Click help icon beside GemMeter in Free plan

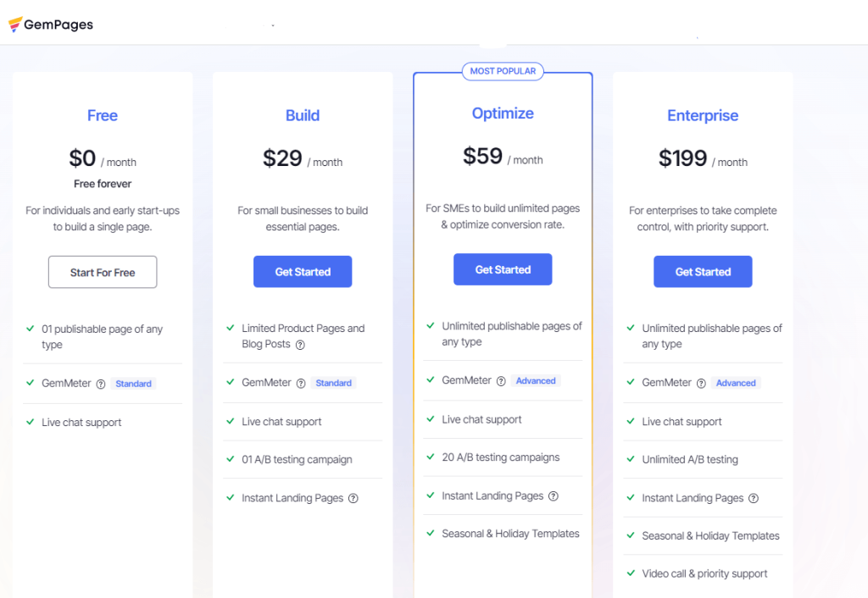pos(101,384)
